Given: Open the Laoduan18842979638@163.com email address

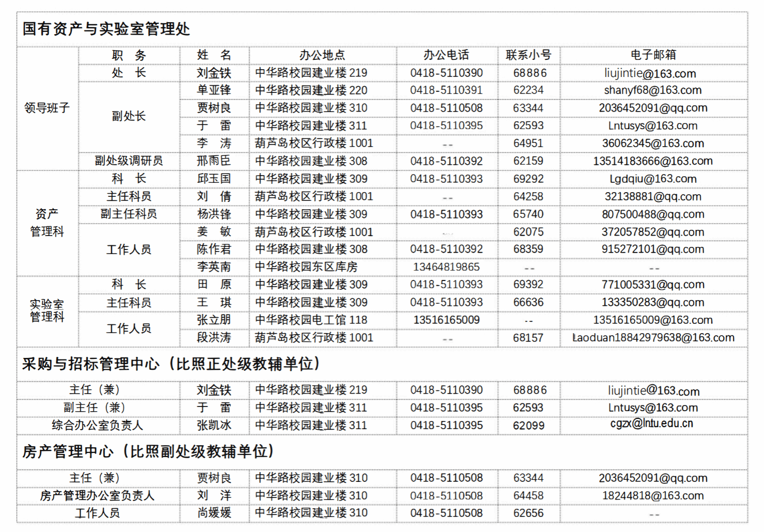Looking at the screenshot, I should tap(653, 338).
